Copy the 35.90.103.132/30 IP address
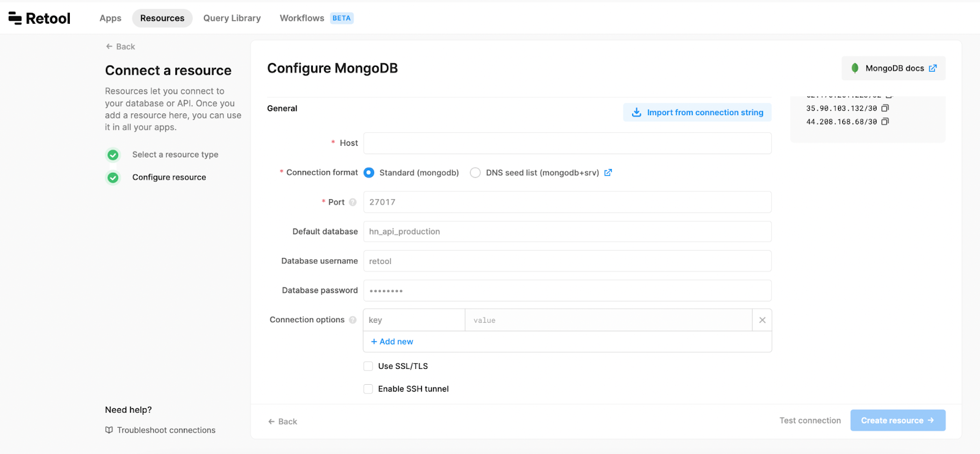Image resolution: width=980 pixels, height=454 pixels. pos(885,108)
